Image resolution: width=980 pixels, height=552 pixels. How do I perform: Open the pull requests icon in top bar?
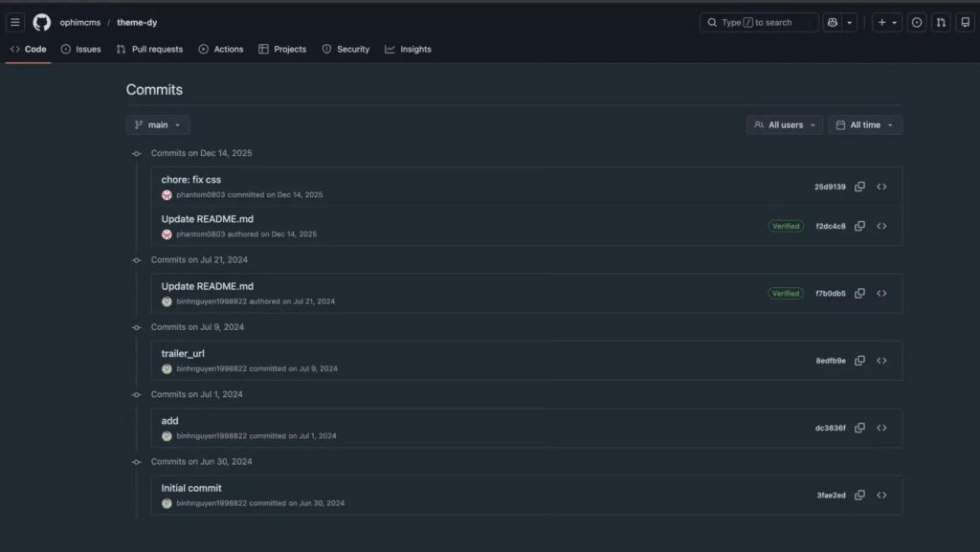(941, 22)
